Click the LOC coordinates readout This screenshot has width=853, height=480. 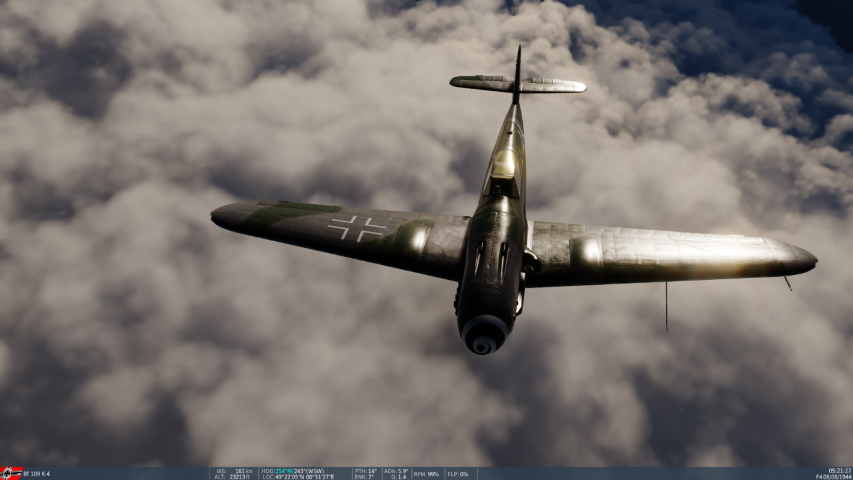(x=298, y=477)
